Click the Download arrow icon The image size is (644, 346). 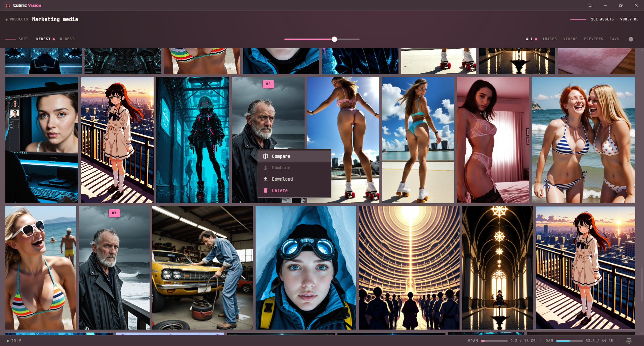(266, 179)
